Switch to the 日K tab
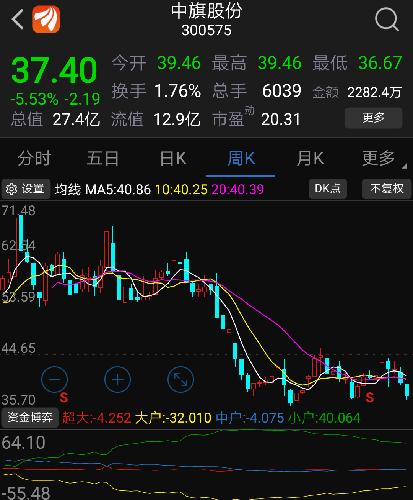Screen dimensions: 413x500 pos(173,158)
